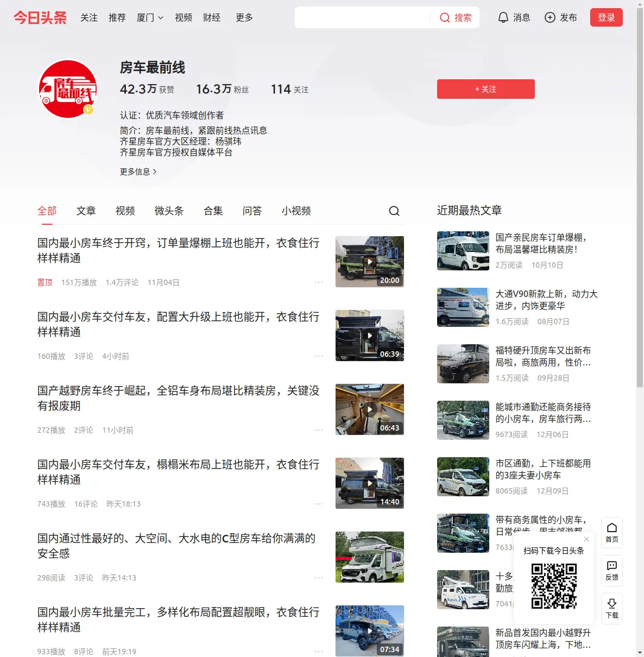This screenshot has height=657, width=644.
Task: Open the 更多 navigation menu
Action: point(244,18)
